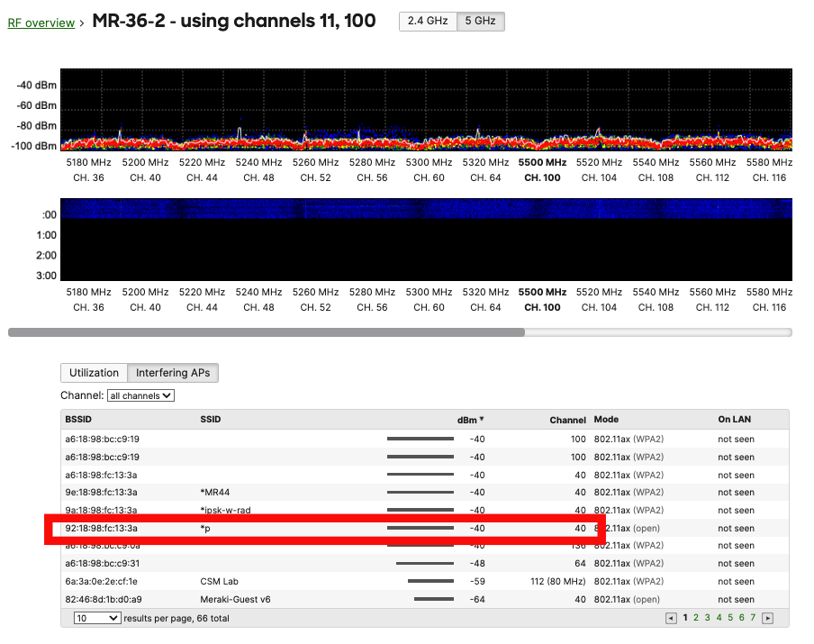Switch to 2.4 GHz band
814x644 pixels.
point(428,21)
